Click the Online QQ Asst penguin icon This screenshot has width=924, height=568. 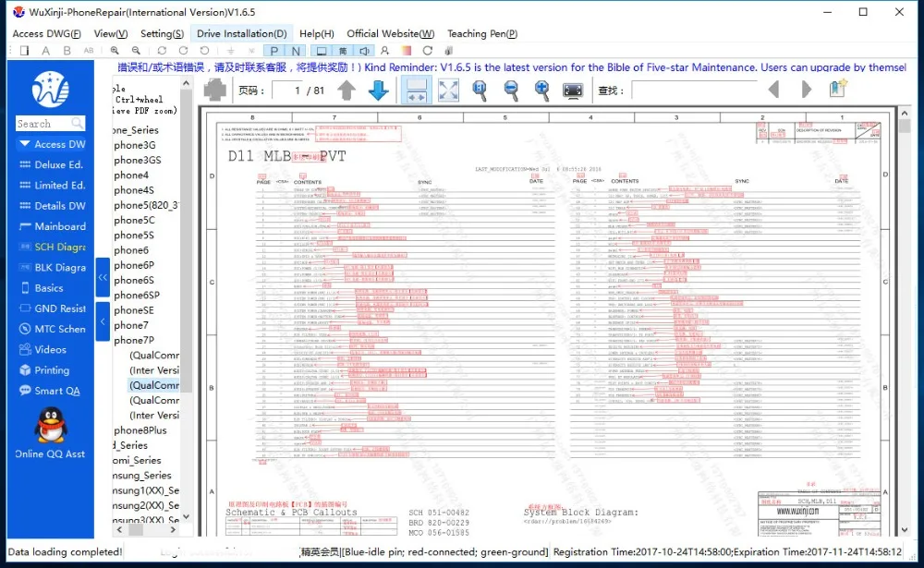point(51,426)
